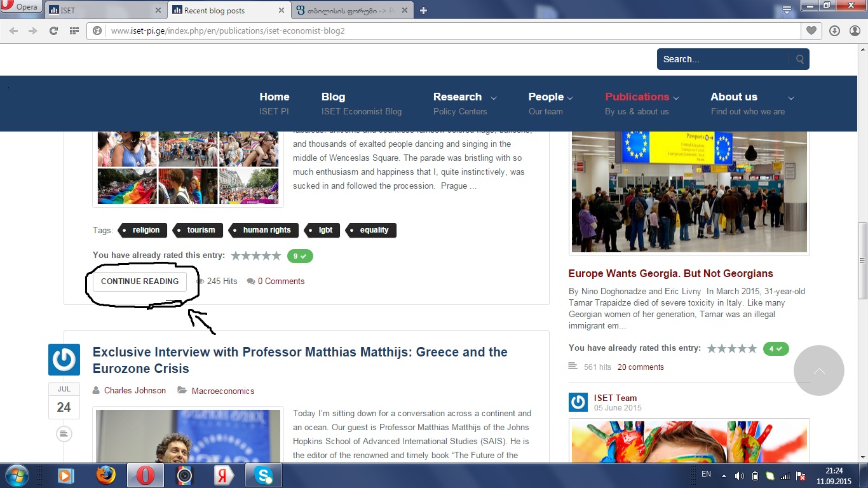Image resolution: width=868 pixels, height=488 pixels.
Task: Click the blue avatar icon beside Matthias Matthijs post
Action: coord(64,360)
